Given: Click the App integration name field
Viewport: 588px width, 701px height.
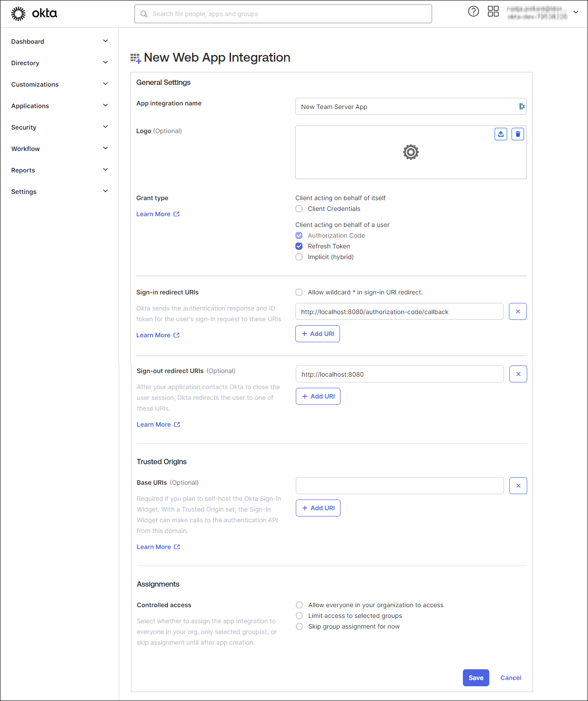Looking at the screenshot, I should pyautogui.click(x=411, y=106).
